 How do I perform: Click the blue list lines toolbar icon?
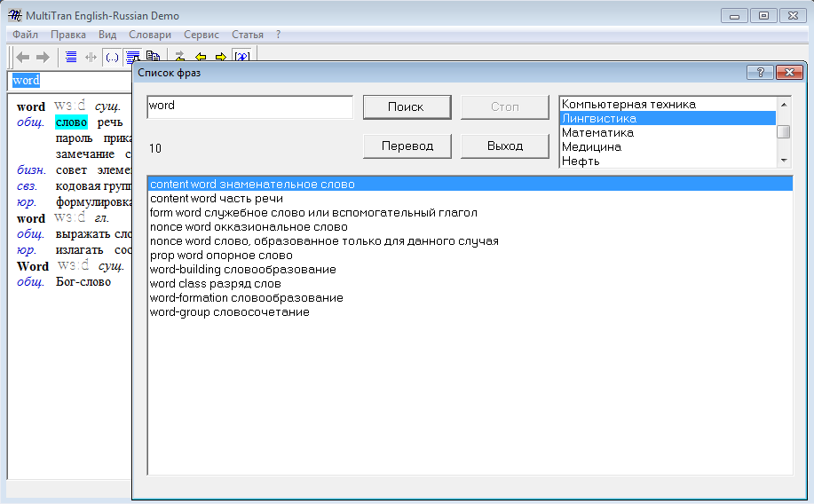(71, 57)
